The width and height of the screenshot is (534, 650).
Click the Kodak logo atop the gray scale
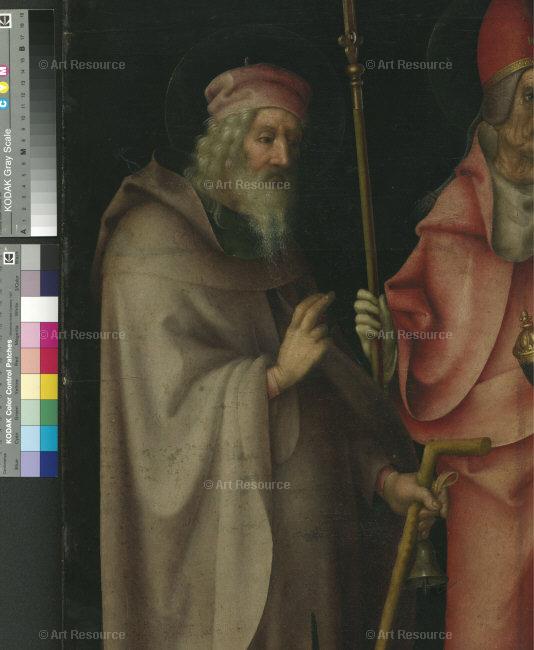tap(5, 21)
